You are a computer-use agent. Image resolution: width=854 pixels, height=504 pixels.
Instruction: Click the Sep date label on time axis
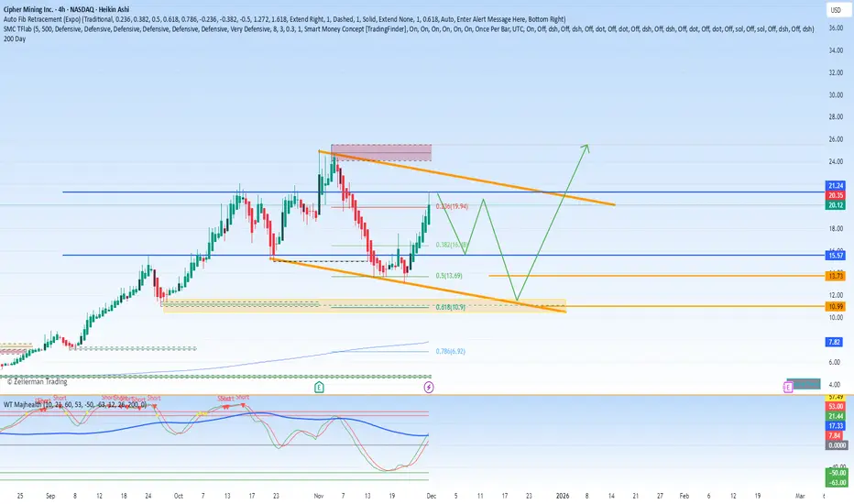click(50, 496)
